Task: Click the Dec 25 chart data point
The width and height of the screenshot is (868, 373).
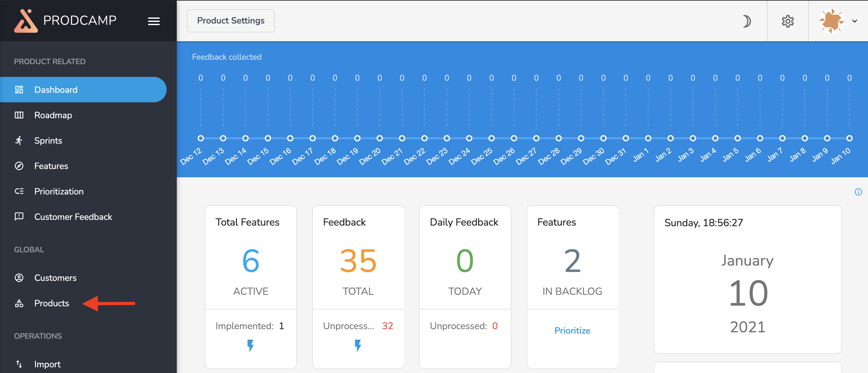Action: click(491, 138)
